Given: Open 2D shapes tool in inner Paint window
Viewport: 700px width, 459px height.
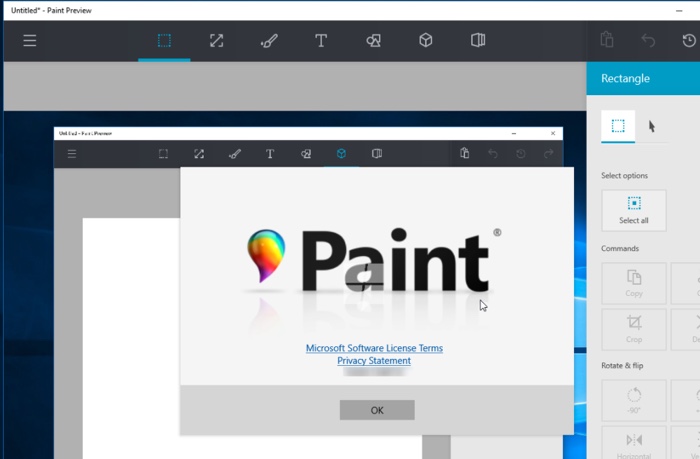Looking at the screenshot, I should (x=306, y=154).
